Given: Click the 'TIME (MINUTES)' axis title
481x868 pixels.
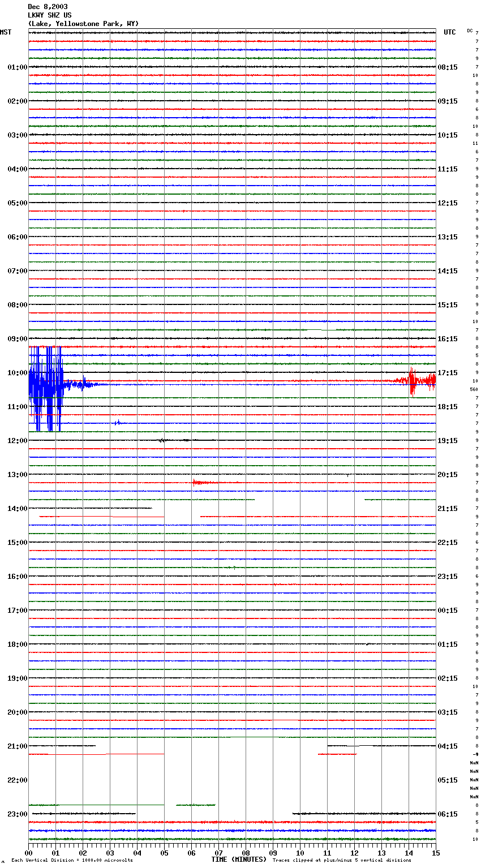Looking at the screenshot, I should (239, 860).
